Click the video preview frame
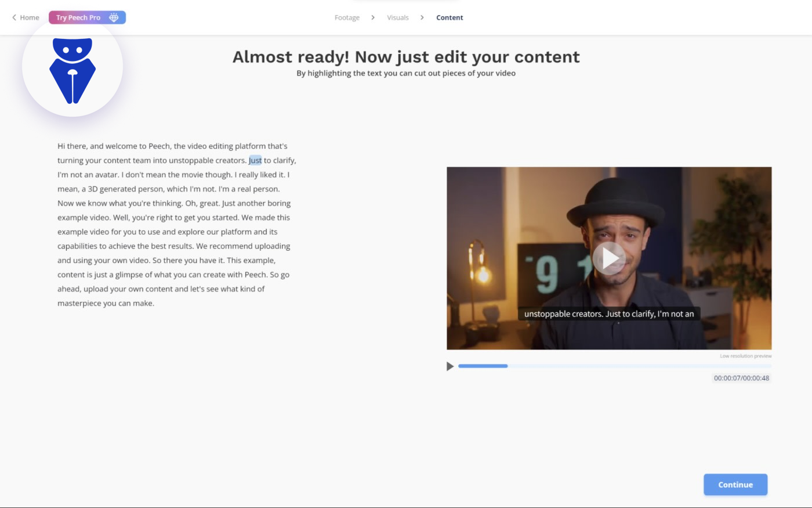 [609, 258]
